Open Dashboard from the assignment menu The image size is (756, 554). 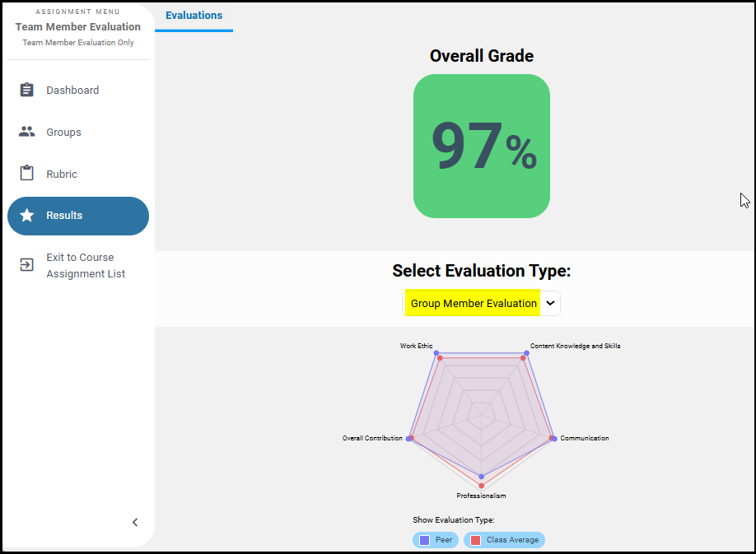72,91
